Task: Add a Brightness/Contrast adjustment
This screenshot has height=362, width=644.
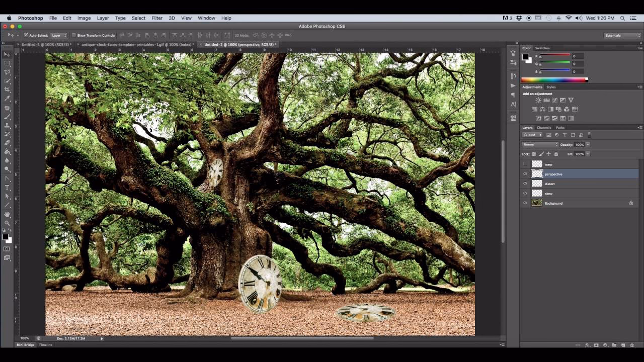Action: pyautogui.click(x=538, y=100)
